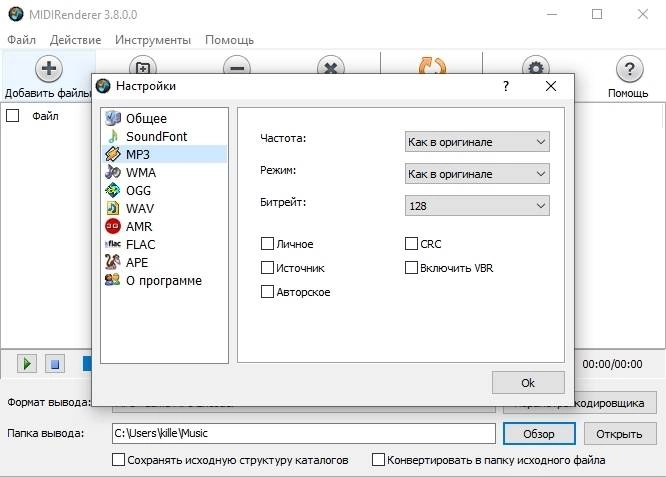Image resolution: width=666 pixels, height=477 pixels.
Task: Click the settings gear toolbar icon
Action: pos(536,65)
